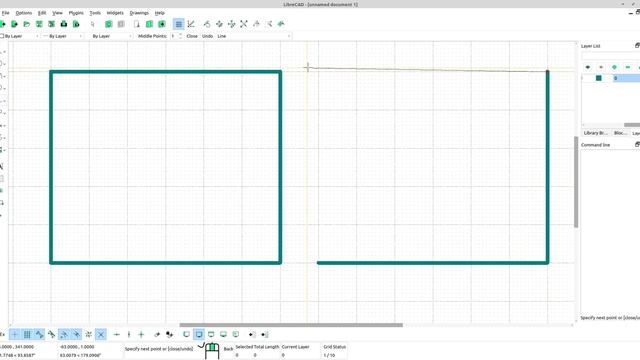Screen dimensions: 640x360
Task: Open Print Preview from toolbar
Action: [76, 24]
